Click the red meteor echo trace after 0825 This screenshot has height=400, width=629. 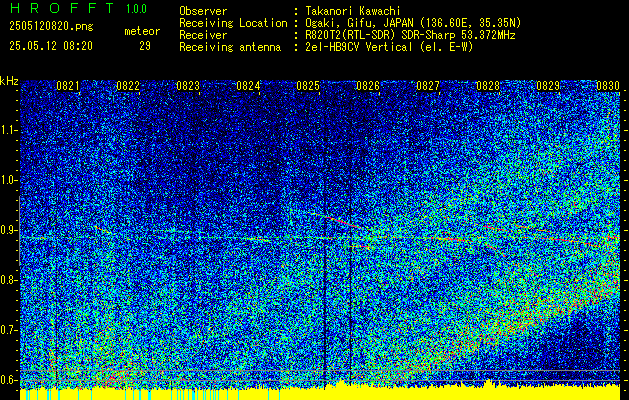(x=341, y=221)
